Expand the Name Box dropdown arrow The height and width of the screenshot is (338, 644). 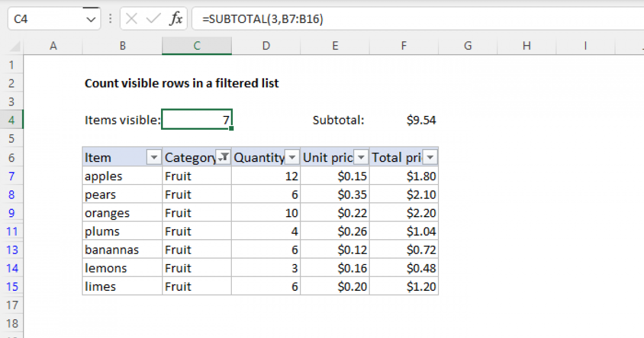(90, 19)
